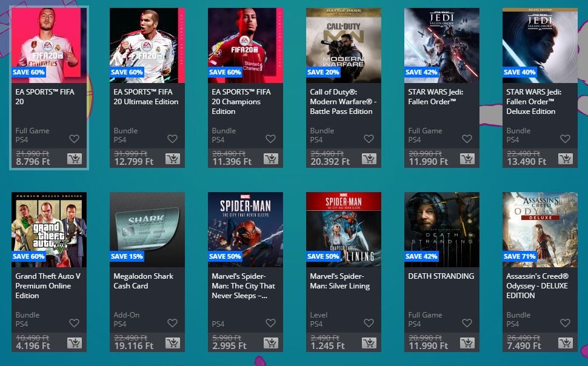The width and height of the screenshot is (588, 366).
Task: Wishlist FIFA 20 Champions Edition heart
Action: (x=271, y=139)
